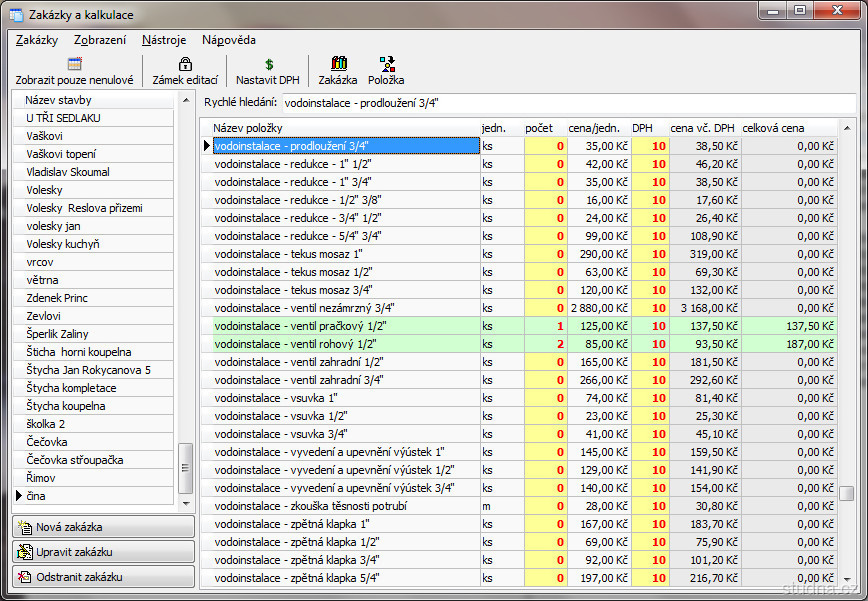Viewport: 868px width, 601px height.
Task: Click the 'Položka' toolbar icon
Action: [386, 64]
